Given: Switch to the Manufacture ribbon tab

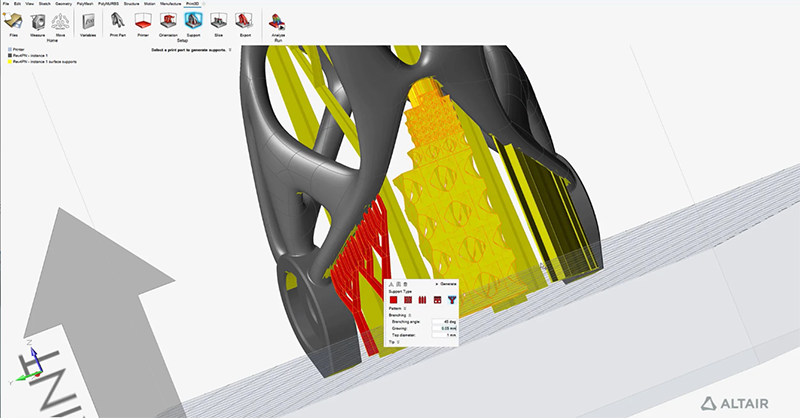Looking at the screenshot, I should click(x=170, y=4).
